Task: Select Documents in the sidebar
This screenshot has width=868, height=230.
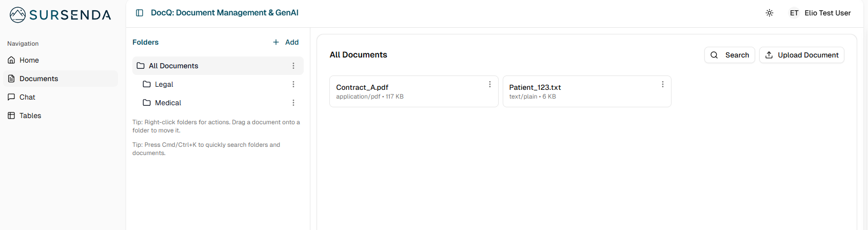Action: (38, 79)
